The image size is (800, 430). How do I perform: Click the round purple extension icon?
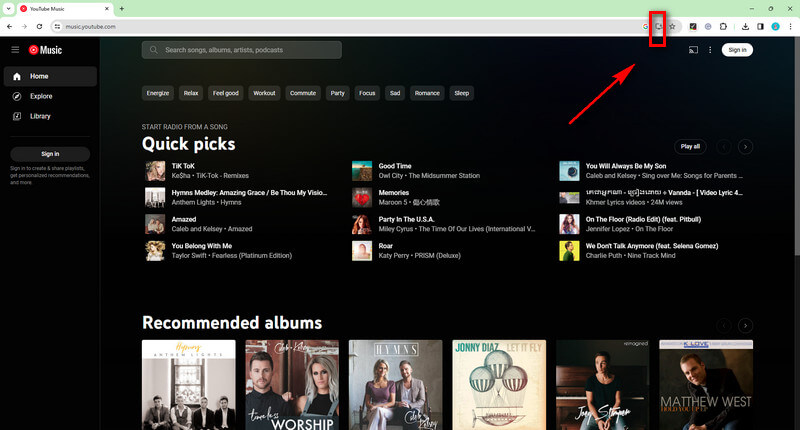coord(708,27)
